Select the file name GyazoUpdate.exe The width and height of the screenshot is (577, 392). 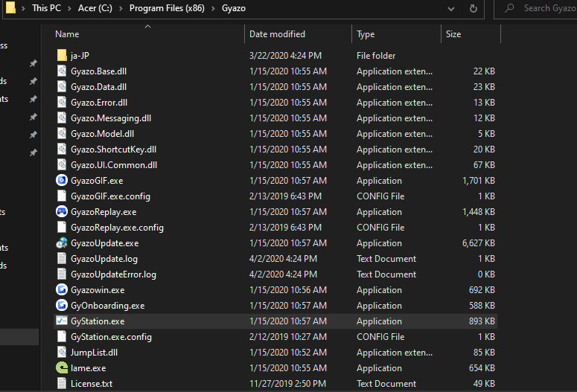point(104,243)
